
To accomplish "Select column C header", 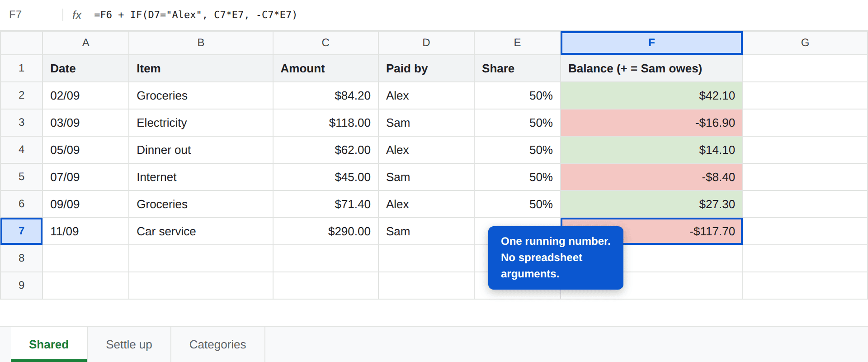I will pos(325,43).
